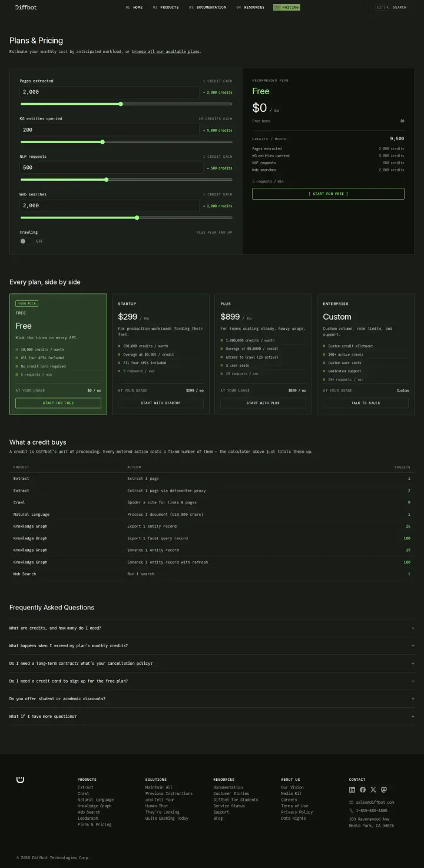Open footer Support link
424x868 pixels.
click(x=221, y=812)
